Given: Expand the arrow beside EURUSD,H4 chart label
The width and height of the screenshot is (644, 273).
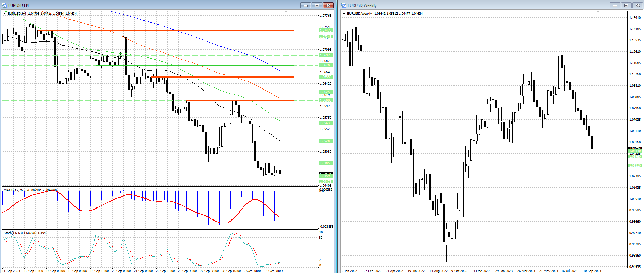Looking at the screenshot, I should pyautogui.click(x=4, y=14).
